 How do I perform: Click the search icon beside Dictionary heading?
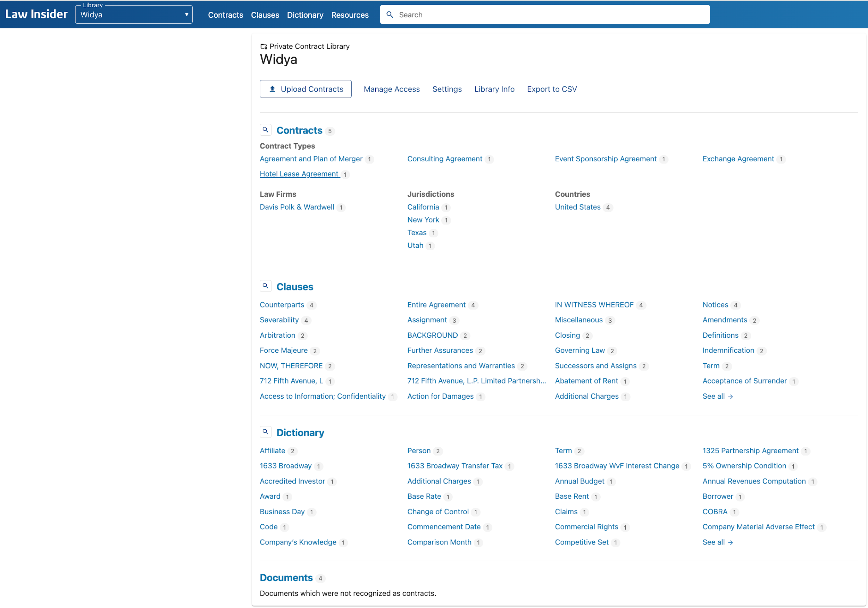click(265, 432)
